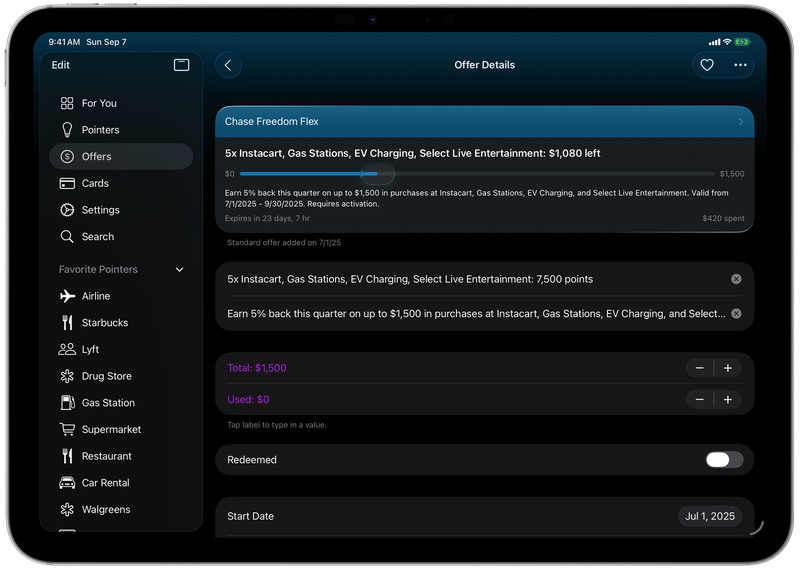Click the Search magnifier icon
Screen dimensions: 800x570
coord(67,236)
